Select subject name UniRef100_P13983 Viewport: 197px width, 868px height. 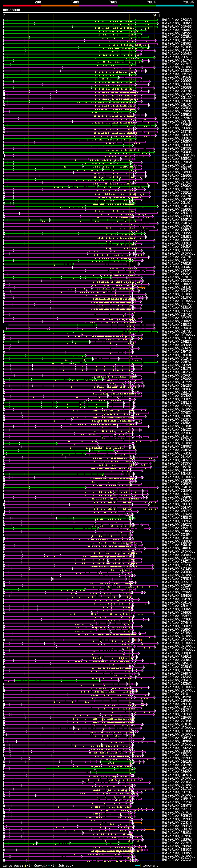click(x=177, y=216)
